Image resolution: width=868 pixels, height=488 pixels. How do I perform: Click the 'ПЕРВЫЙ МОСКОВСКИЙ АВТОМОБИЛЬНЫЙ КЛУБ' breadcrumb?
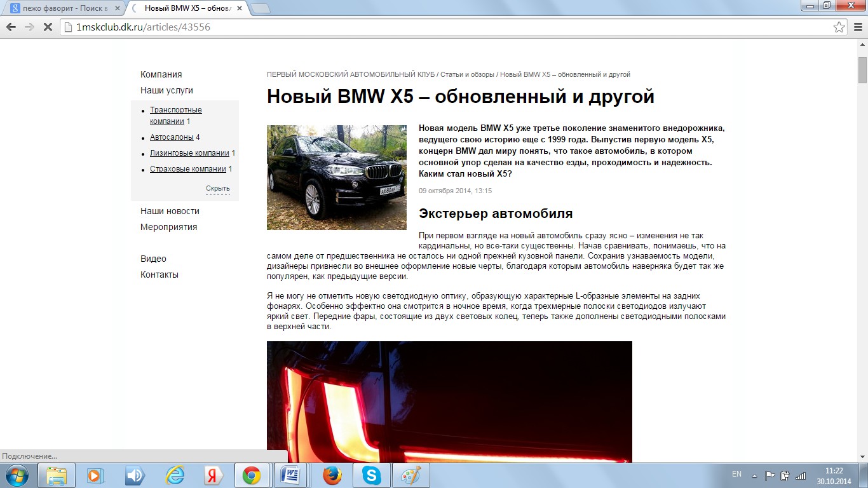coord(351,74)
